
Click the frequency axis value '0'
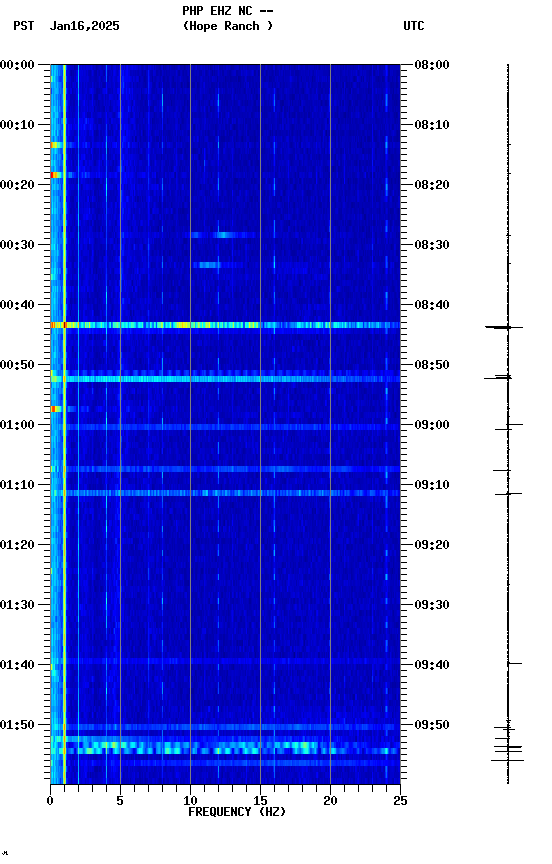(50, 801)
